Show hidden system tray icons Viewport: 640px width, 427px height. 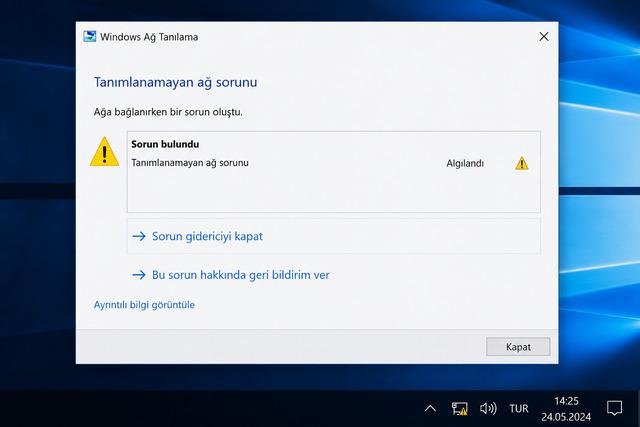430,408
